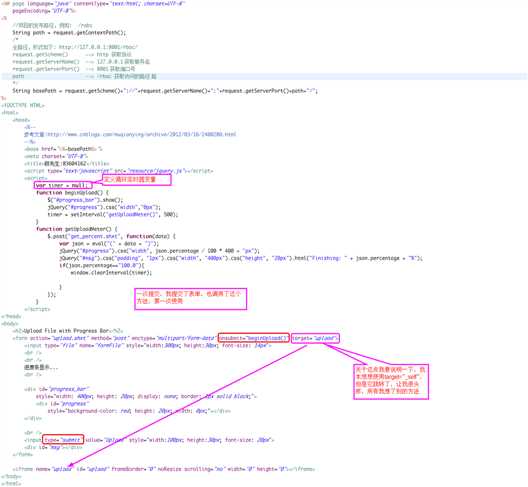Click the type="submit" input attribute
The height and width of the screenshot is (487, 528).
point(63,440)
